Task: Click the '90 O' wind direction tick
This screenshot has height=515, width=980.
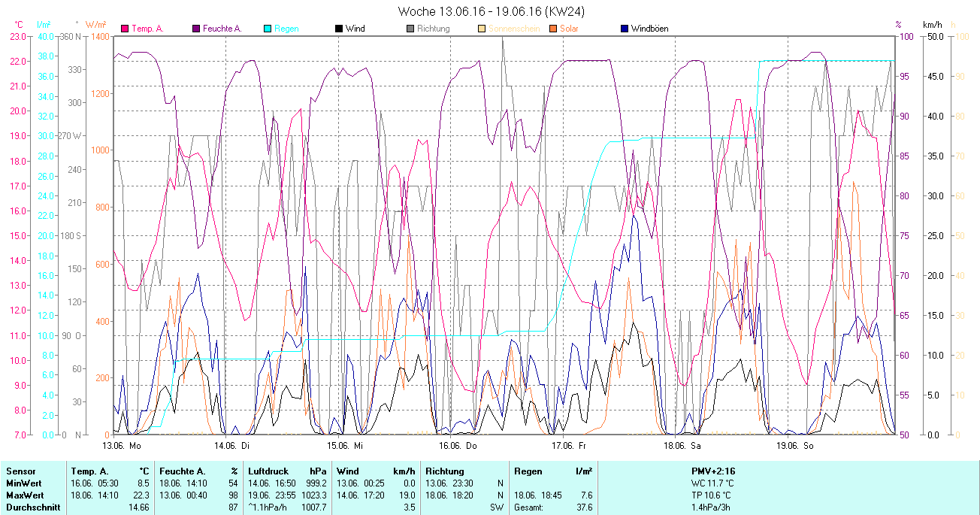Action: pyautogui.click(x=71, y=335)
